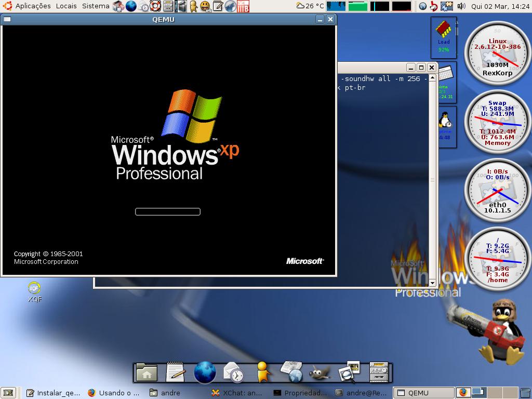Launch the blue globe browser in the dock
Viewport: 532px width, 399px height.
[205, 372]
